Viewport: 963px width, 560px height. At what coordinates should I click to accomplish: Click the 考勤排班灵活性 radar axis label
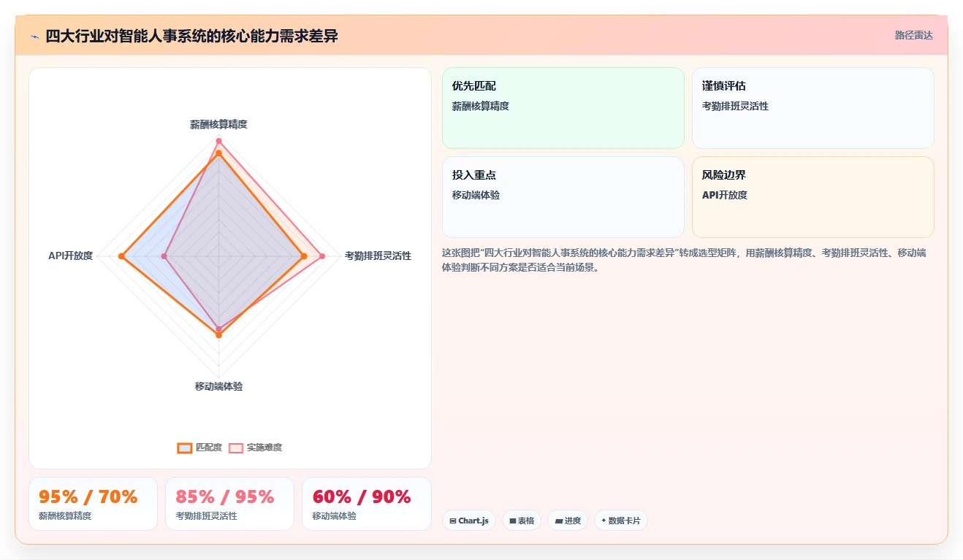378,256
